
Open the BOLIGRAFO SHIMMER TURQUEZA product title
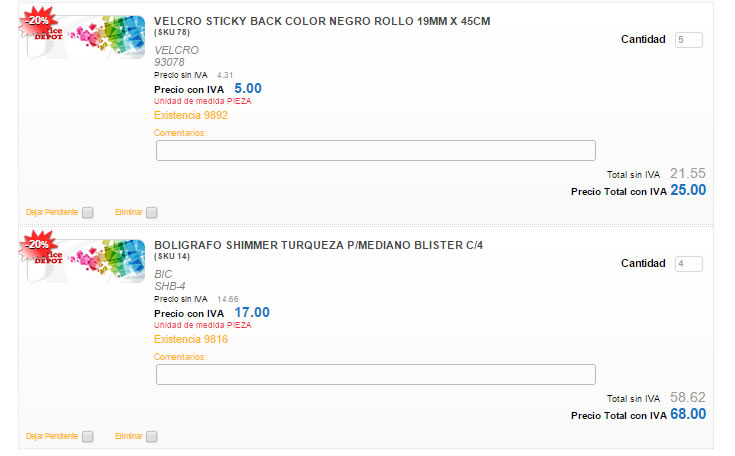pyautogui.click(x=318, y=245)
